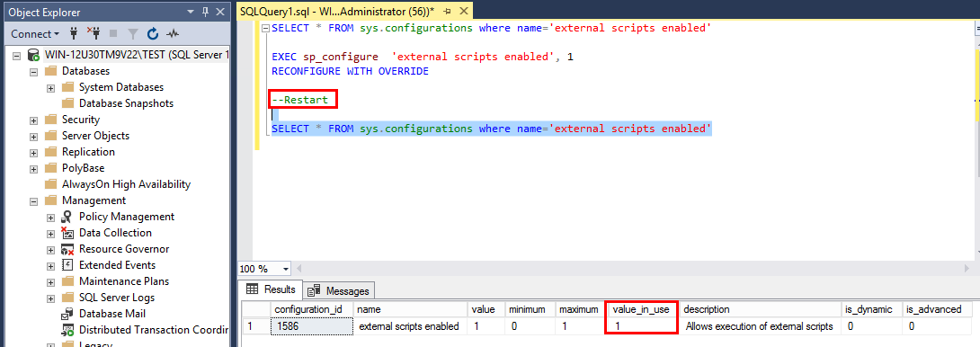Open Object Explorer window position dropdown arrow
Viewport: 980px width, 347px height.
(191, 12)
